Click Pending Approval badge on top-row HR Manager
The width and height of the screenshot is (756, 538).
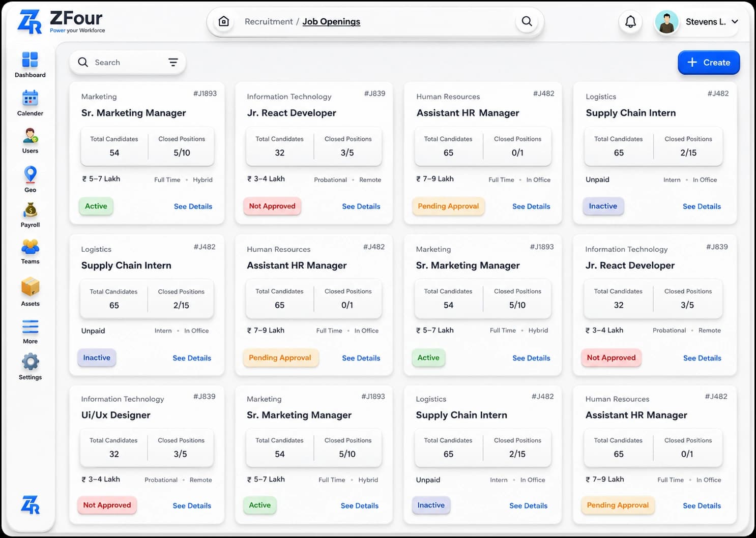tap(448, 206)
